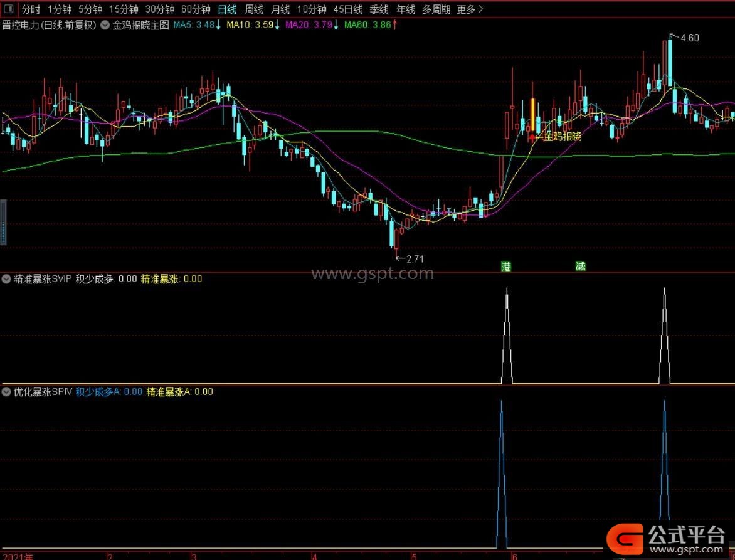735x560 pixels.
Task: Click the MA5: 3.48 label
Action: (x=197, y=25)
